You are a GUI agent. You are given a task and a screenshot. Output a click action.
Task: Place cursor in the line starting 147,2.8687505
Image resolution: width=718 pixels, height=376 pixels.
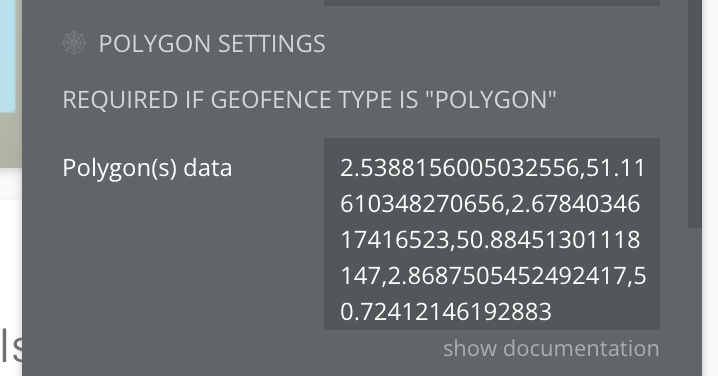(x=493, y=276)
